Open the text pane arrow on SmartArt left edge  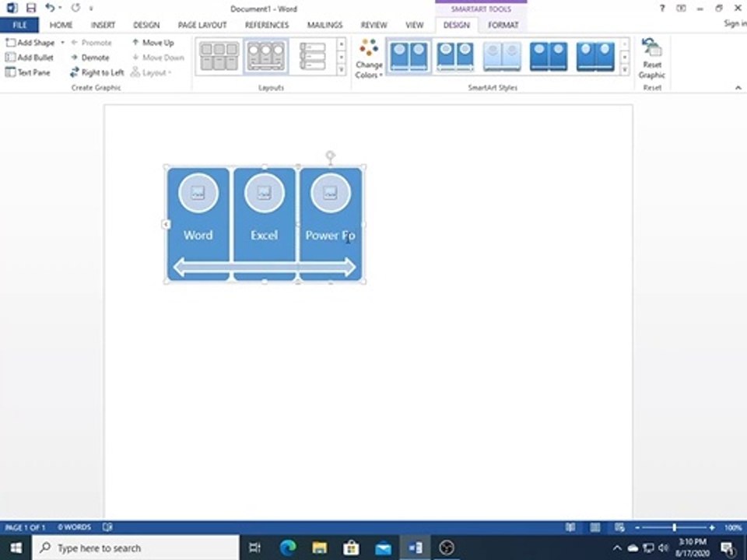pyautogui.click(x=166, y=224)
